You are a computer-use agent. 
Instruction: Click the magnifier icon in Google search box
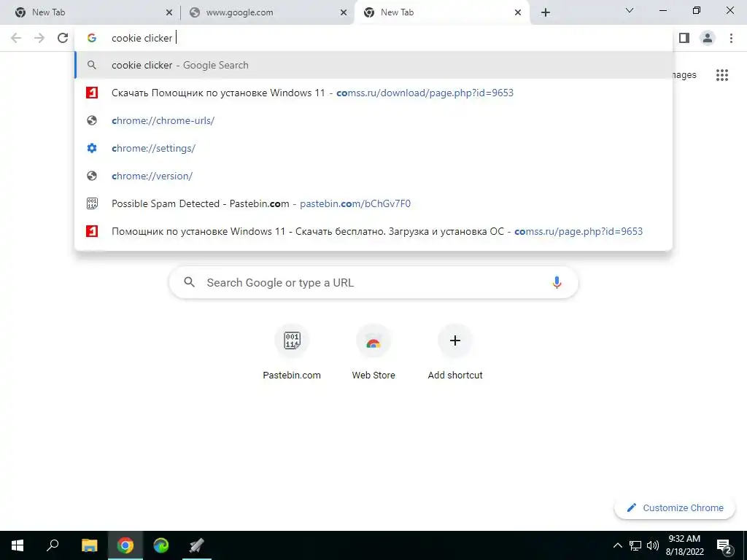coord(189,282)
